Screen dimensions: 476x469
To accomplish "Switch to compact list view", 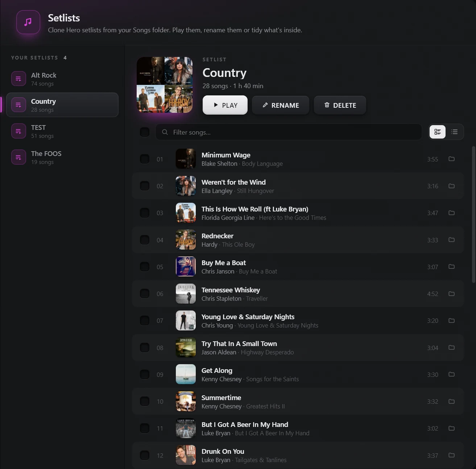I will click(x=454, y=132).
